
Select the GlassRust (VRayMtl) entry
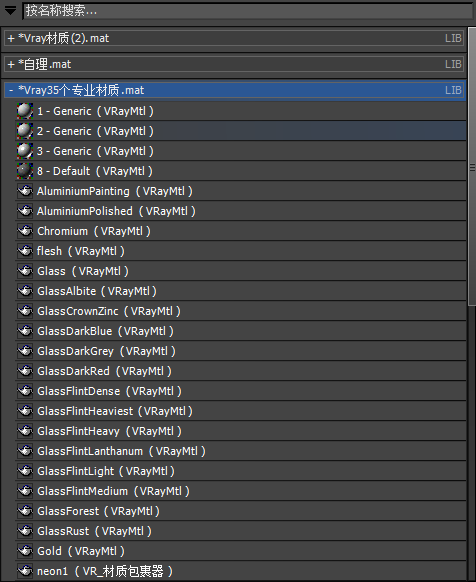tap(241, 532)
